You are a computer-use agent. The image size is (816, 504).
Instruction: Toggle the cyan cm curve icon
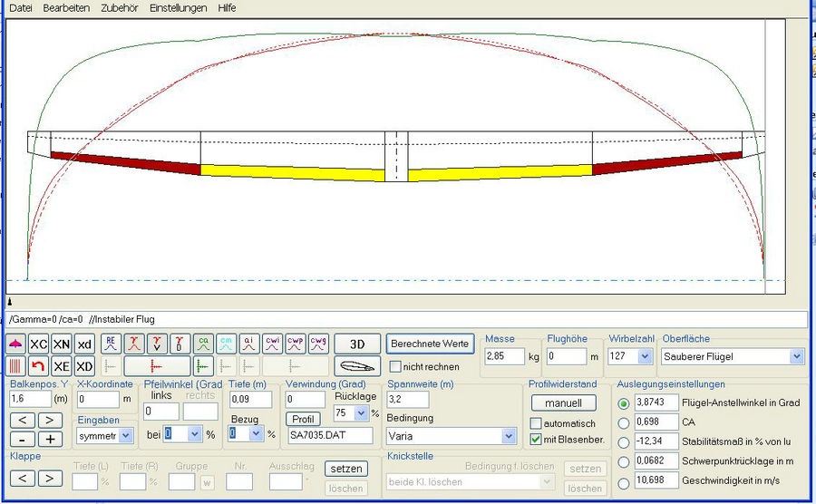point(227,344)
